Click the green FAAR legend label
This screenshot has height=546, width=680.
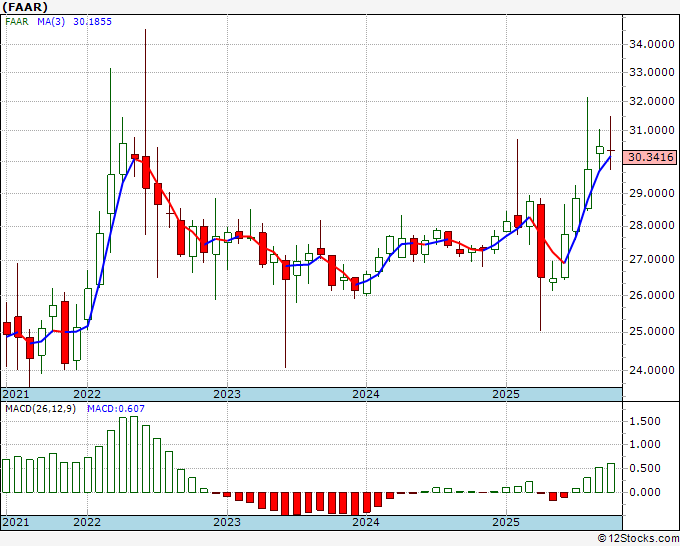coord(16,22)
